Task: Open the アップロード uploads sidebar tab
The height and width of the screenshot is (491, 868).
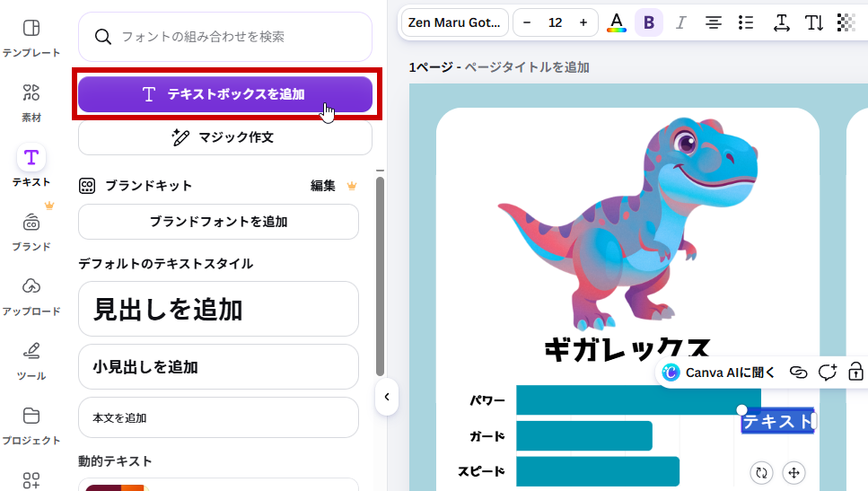Action: point(31,296)
